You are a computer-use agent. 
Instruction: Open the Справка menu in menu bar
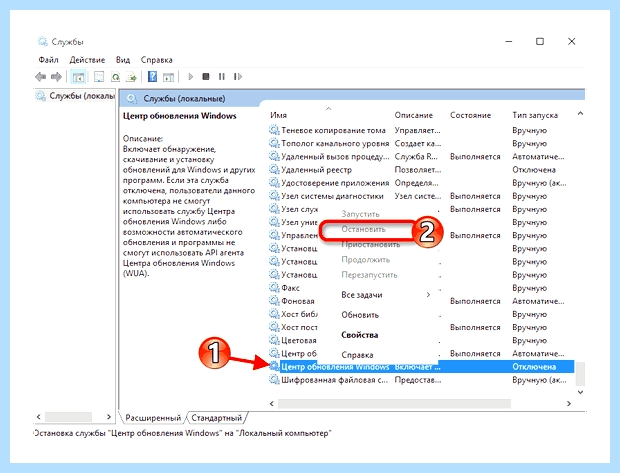[x=157, y=60]
